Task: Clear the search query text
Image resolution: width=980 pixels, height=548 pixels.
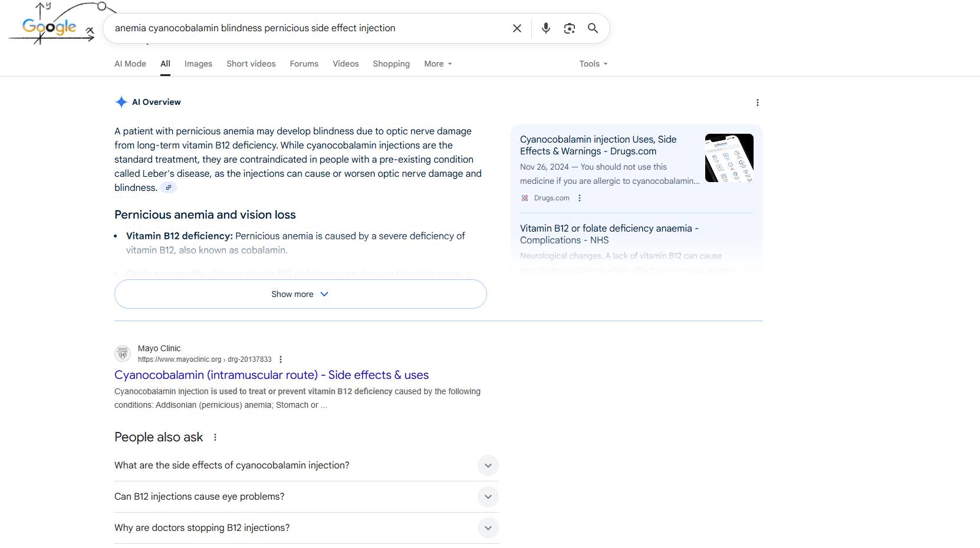Action: (517, 28)
